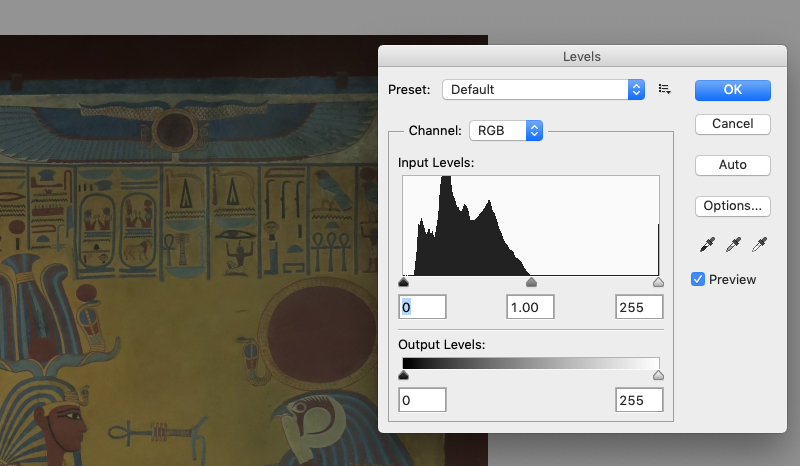Cancel the Levels dialog

pyautogui.click(x=733, y=124)
